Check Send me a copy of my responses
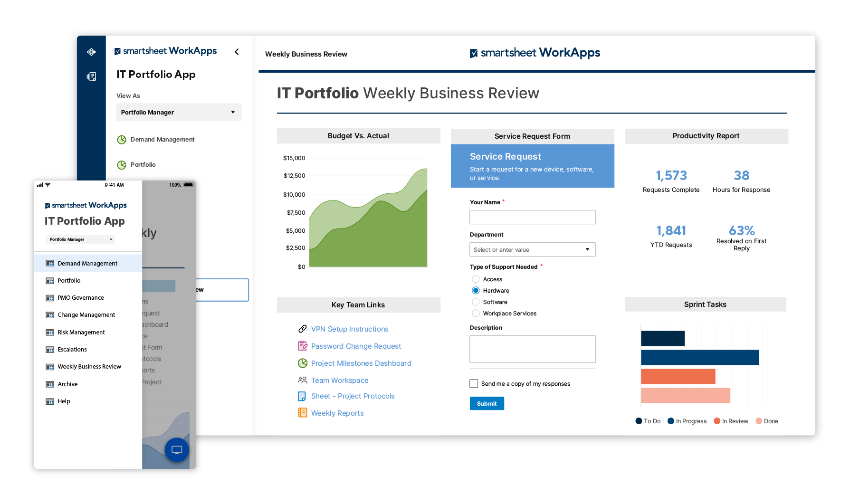850x504 pixels. (x=474, y=383)
